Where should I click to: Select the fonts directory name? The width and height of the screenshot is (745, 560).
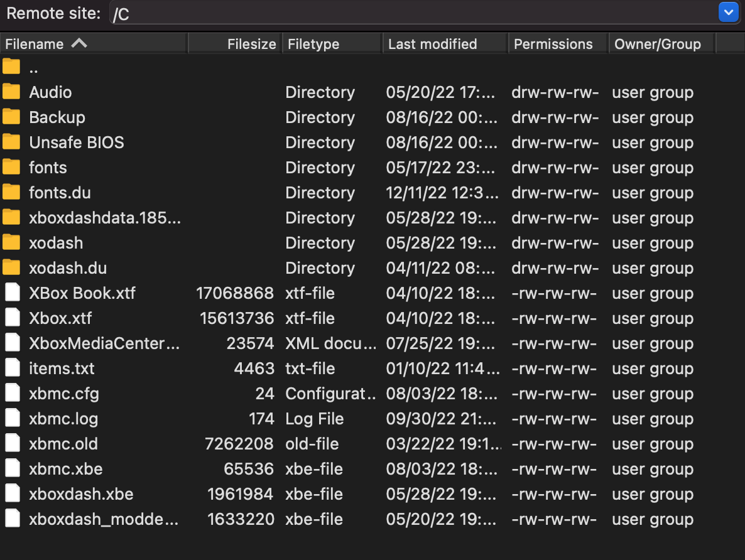point(48,168)
